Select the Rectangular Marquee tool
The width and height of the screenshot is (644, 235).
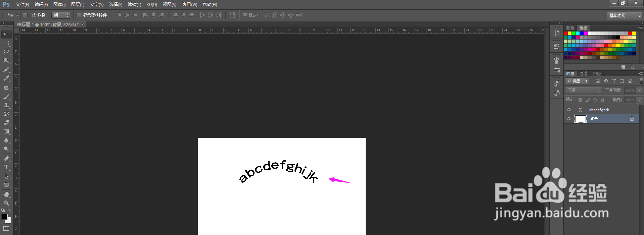[x=6, y=43]
